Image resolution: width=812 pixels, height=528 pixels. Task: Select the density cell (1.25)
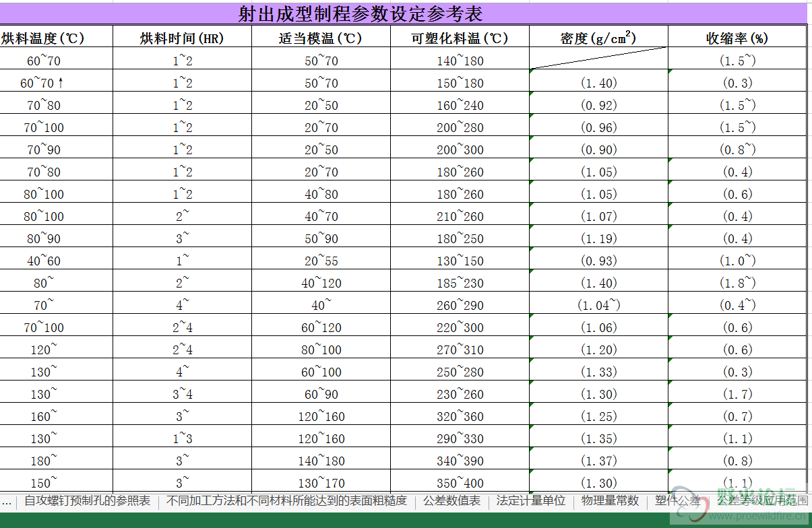pyautogui.click(x=598, y=414)
